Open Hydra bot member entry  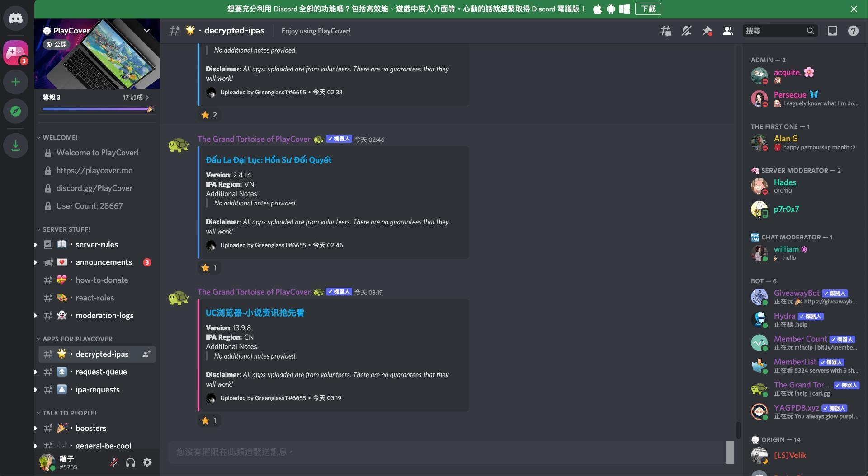tap(805, 320)
